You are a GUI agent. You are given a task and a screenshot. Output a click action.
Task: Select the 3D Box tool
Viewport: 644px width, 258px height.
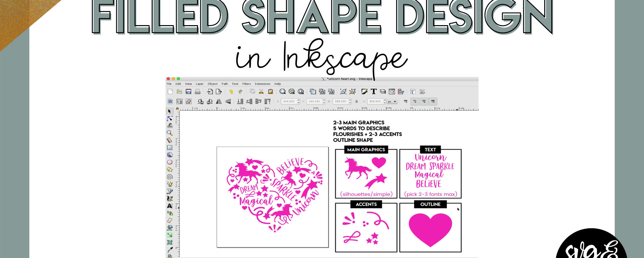click(170, 155)
